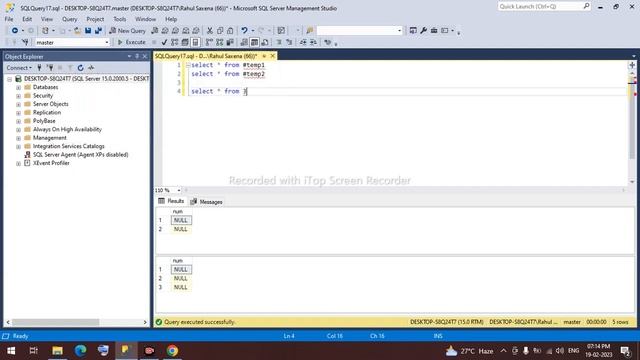Open Google Chrome from taskbar

point(172,351)
